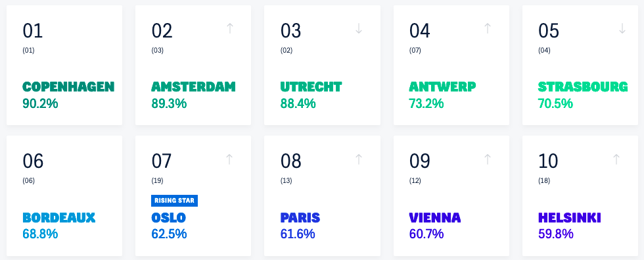Image resolution: width=644 pixels, height=260 pixels.
Task: Click the up arrow on Oslo card
Action: [229, 159]
